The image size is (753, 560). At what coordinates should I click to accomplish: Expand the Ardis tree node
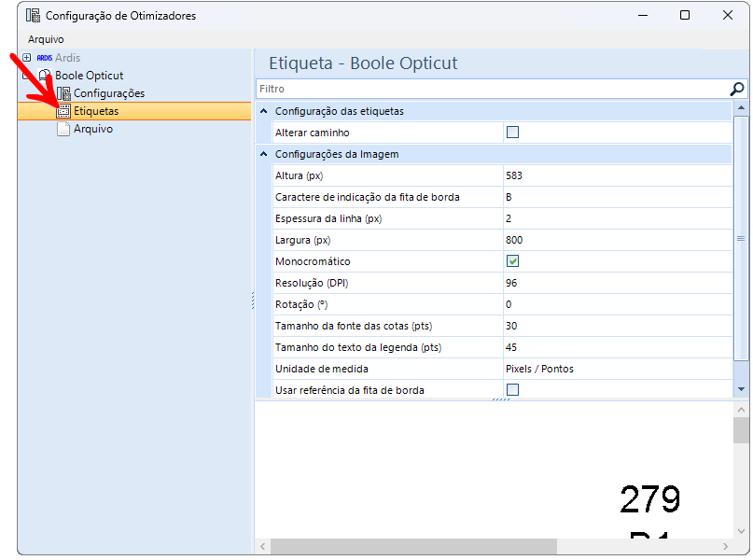pyautogui.click(x=27, y=58)
